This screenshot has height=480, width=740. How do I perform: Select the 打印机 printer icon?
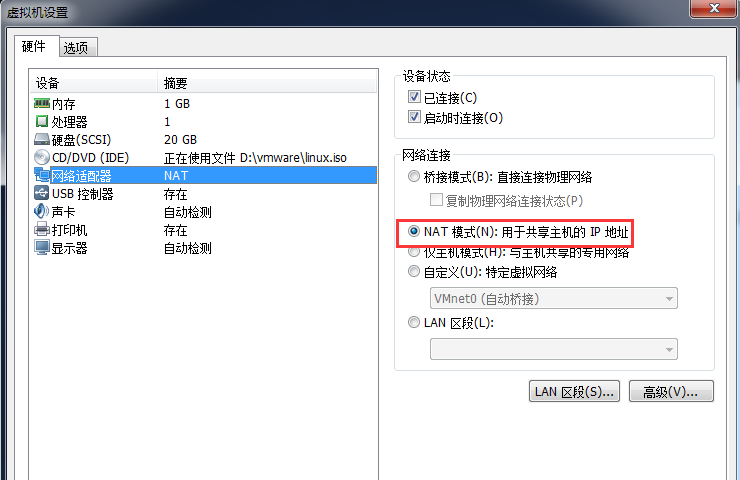42,229
